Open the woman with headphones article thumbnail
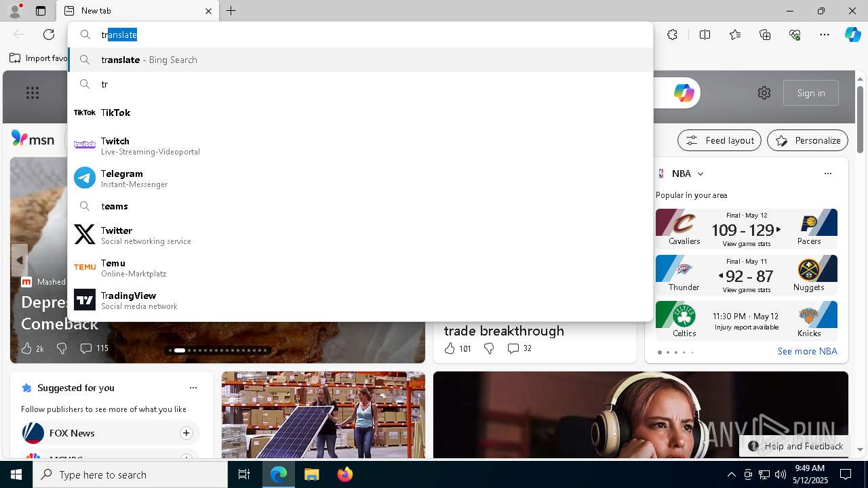The height and width of the screenshot is (488, 868). [x=641, y=415]
